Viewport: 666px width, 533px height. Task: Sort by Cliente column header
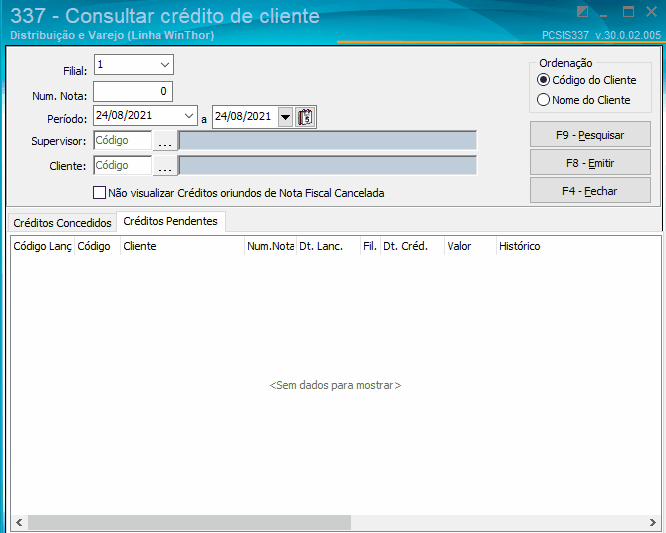(183, 246)
